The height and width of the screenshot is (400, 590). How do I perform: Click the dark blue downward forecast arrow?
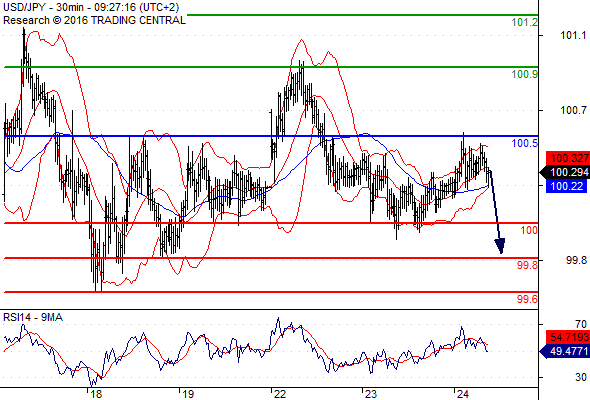[496, 212]
